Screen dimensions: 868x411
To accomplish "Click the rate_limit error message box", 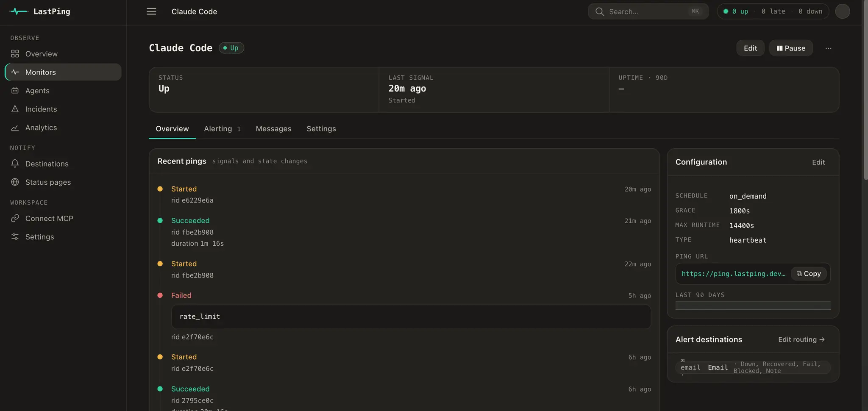I will [x=411, y=317].
